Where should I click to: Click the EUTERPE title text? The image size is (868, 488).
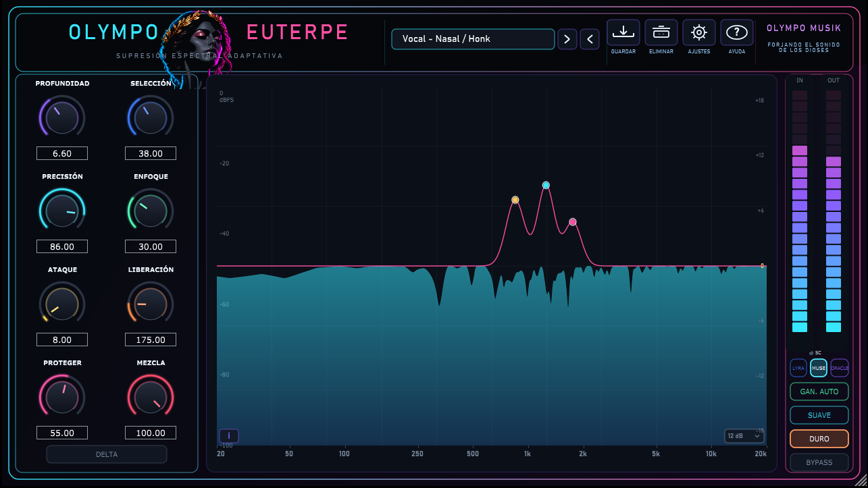[298, 32]
